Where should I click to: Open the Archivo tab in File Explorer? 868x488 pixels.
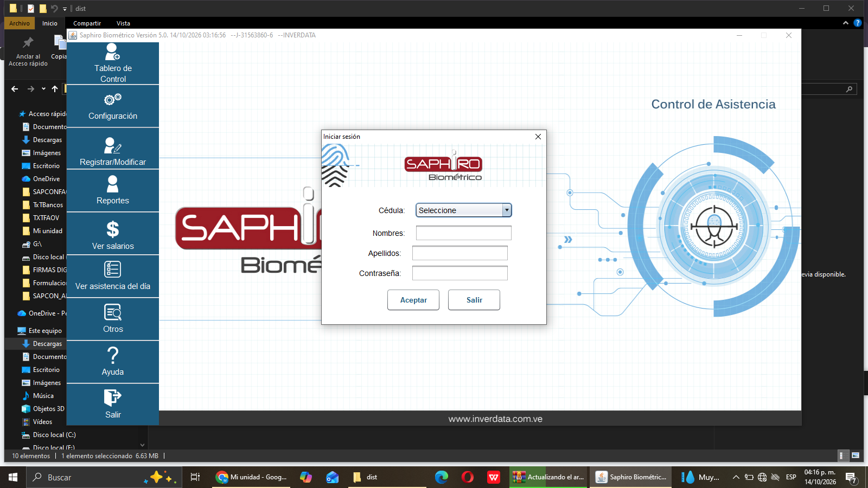pyautogui.click(x=20, y=23)
